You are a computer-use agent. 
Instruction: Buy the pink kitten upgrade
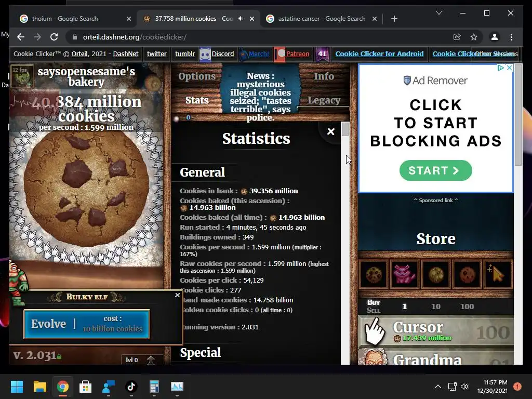click(404, 274)
